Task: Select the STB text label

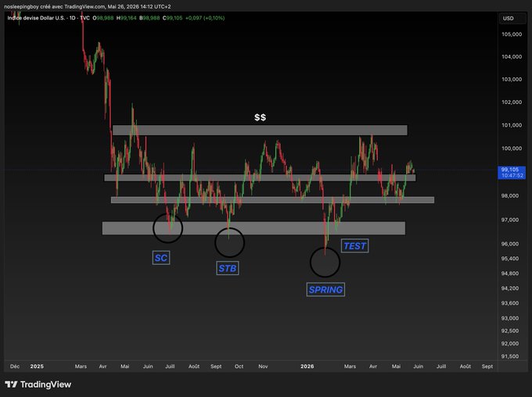Action: tap(228, 268)
